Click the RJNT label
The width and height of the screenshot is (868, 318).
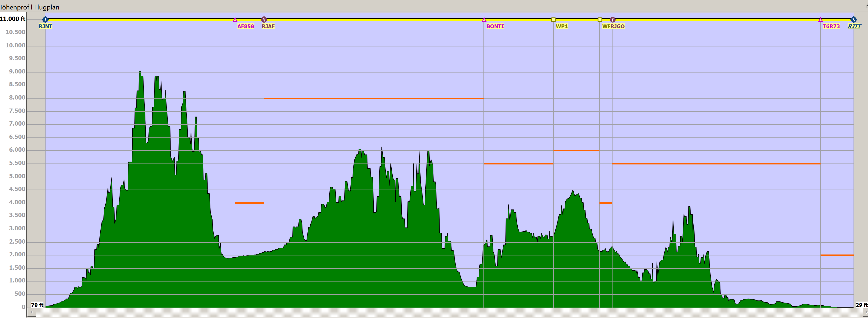45,26
